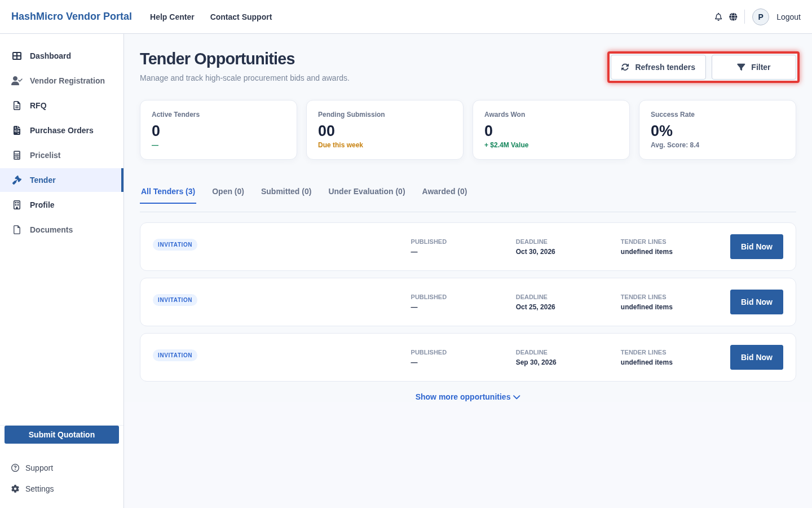Click the Documents file icon
This screenshot has height=508, width=812.
point(17,230)
